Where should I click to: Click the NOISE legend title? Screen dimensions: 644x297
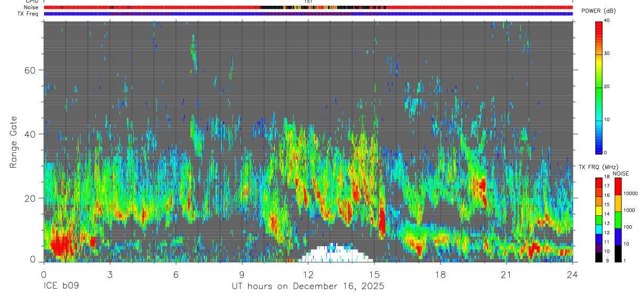[x=620, y=173]
